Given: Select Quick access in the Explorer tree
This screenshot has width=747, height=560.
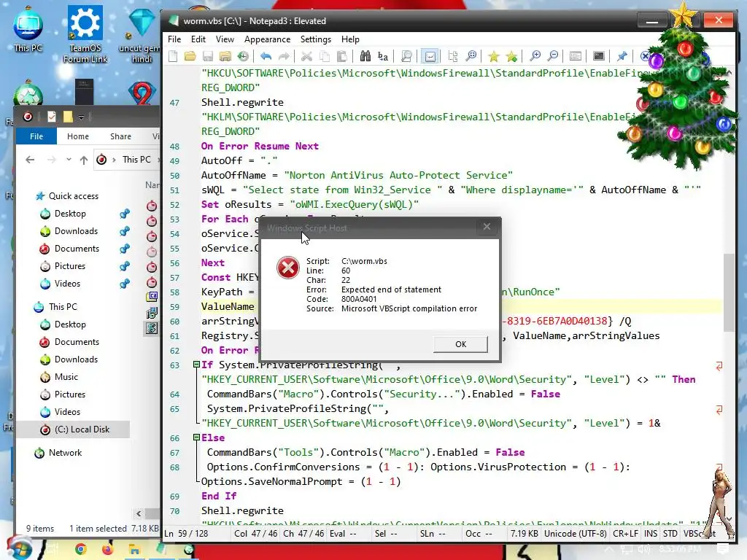Looking at the screenshot, I should pyautogui.click(x=74, y=196).
